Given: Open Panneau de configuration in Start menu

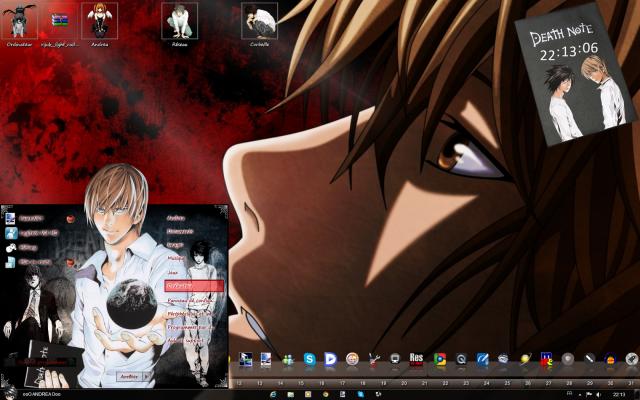Looking at the screenshot, I should point(190,300).
